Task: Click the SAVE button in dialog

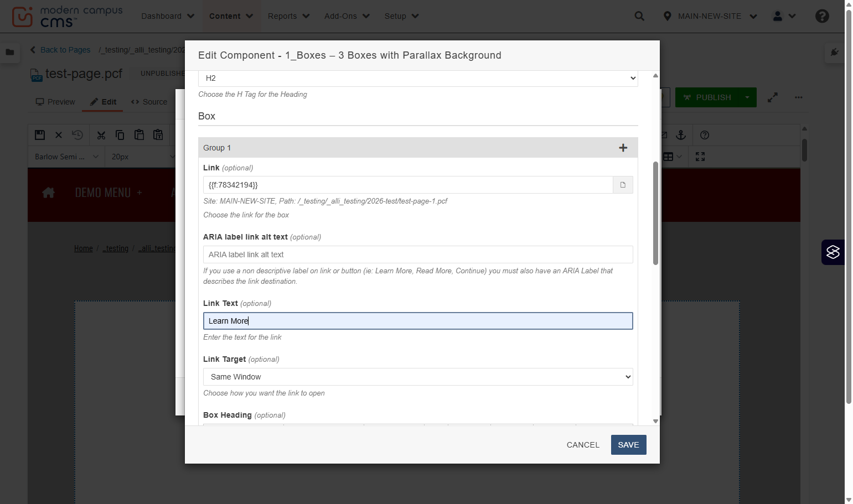Action: click(628, 445)
